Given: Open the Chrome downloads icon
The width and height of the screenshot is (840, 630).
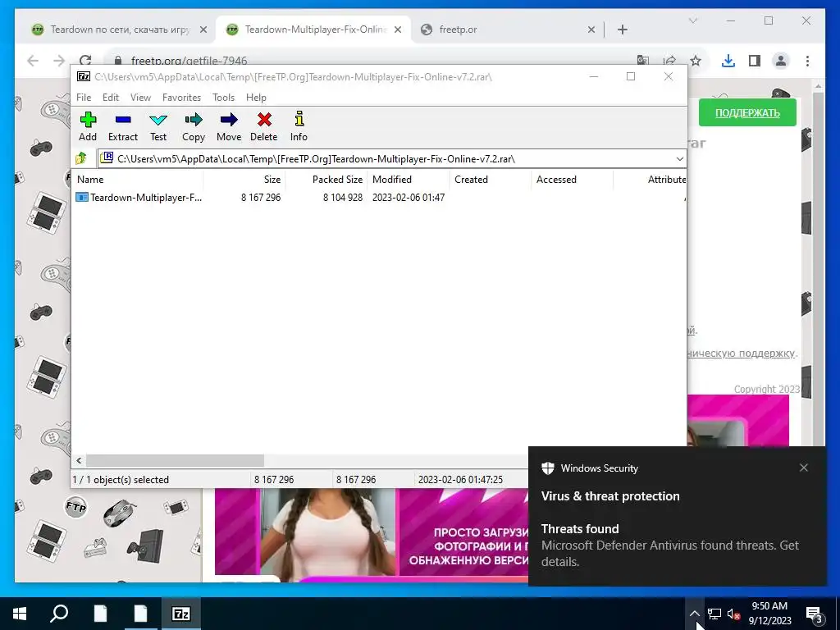Looking at the screenshot, I should [x=728, y=61].
